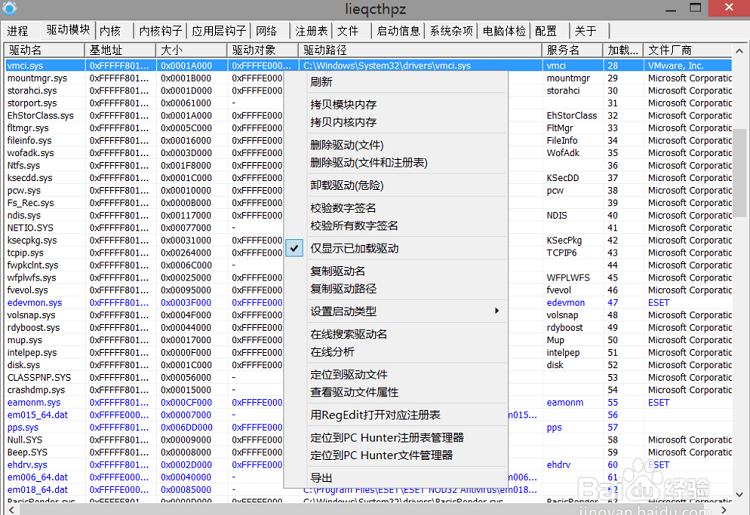Select 刷新 in the context menu
Image resolution: width=750 pixels, height=515 pixels.
321,82
